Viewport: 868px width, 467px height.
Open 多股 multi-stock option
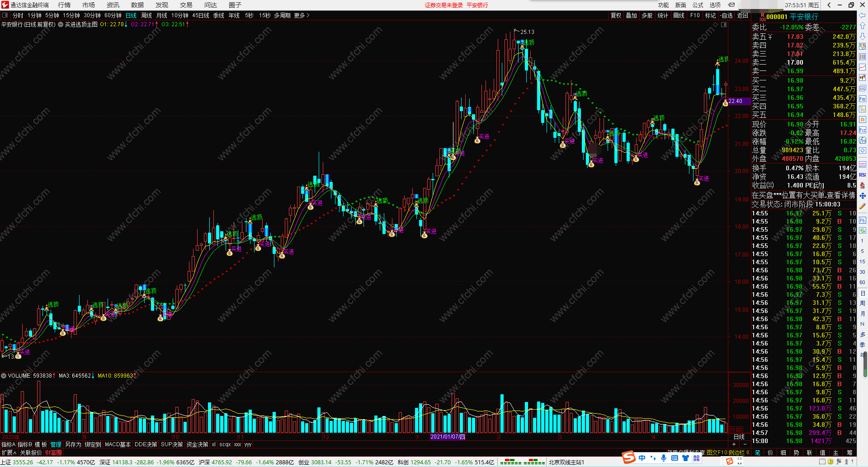[647, 15]
